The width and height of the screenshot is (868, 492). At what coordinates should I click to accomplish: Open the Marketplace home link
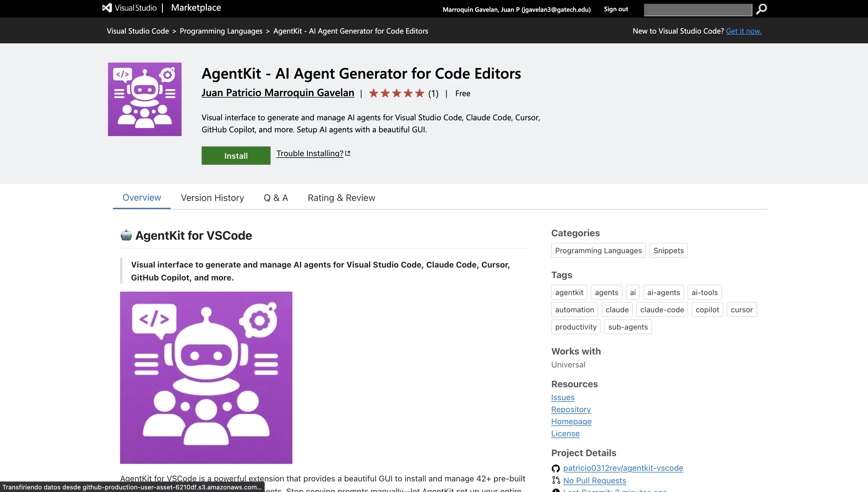point(196,8)
